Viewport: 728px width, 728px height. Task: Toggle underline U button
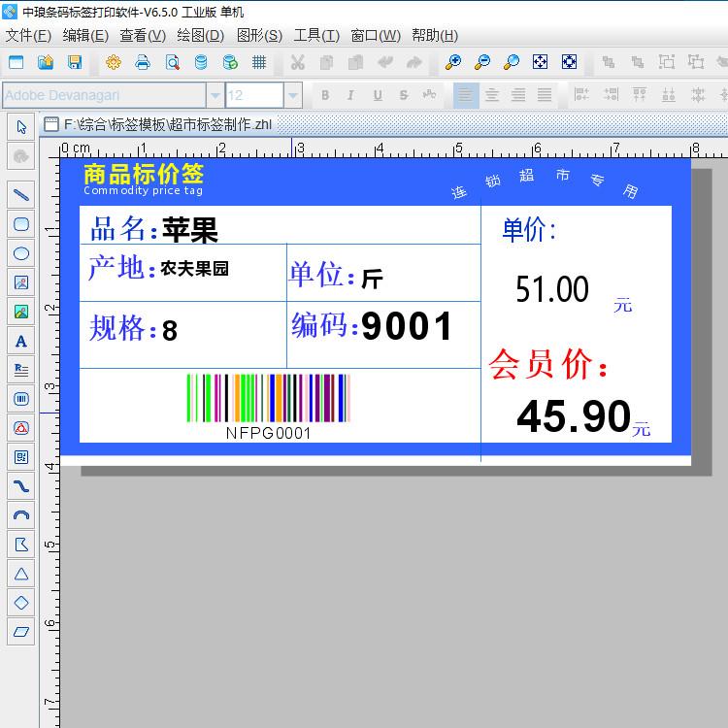coord(378,95)
